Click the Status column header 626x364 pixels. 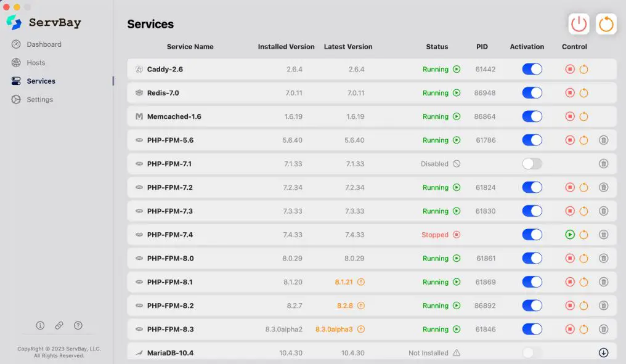click(x=437, y=47)
